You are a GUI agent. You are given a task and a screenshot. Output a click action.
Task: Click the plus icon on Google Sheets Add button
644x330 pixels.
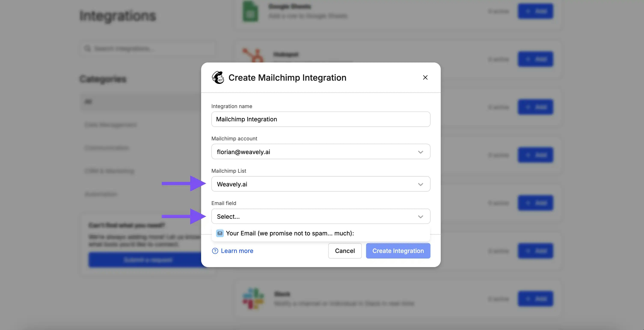pyautogui.click(x=528, y=11)
